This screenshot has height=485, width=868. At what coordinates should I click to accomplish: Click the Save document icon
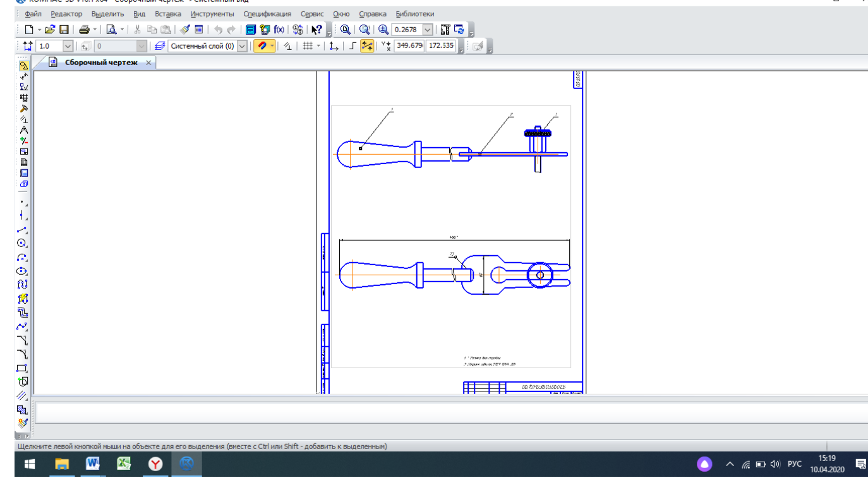point(64,30)
